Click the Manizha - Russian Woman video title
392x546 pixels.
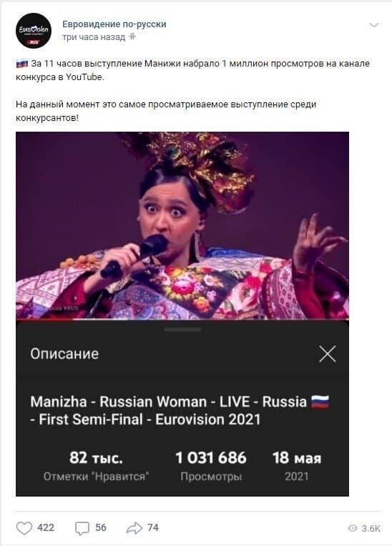click(180, 411)
